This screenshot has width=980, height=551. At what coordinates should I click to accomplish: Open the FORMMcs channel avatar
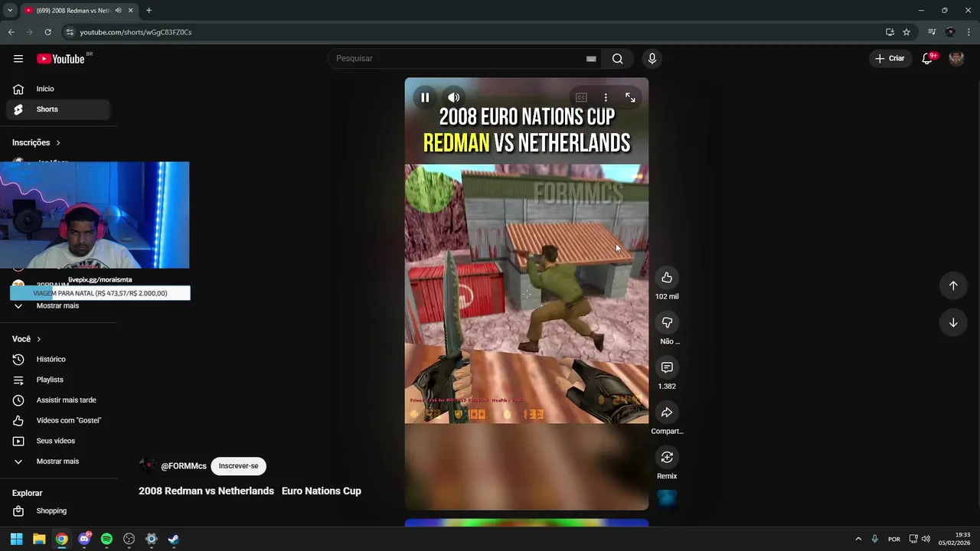point(148,466)
